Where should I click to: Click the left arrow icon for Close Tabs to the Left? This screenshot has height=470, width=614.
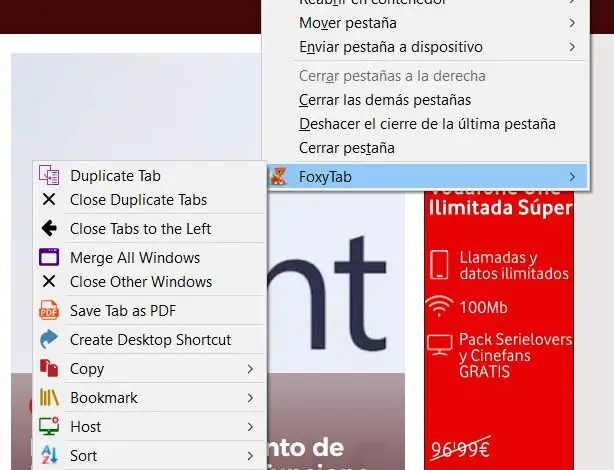49,228
